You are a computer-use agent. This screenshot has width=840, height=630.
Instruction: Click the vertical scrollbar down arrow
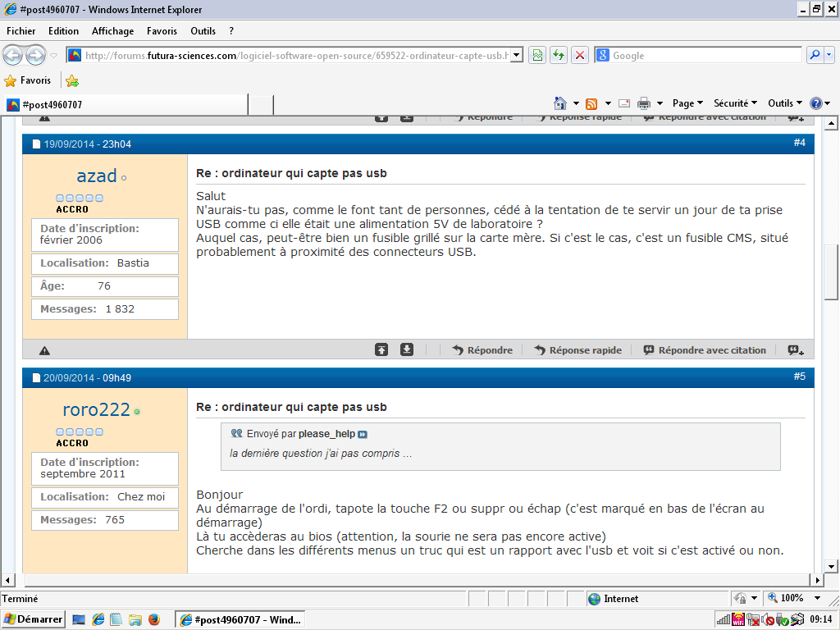pyautogui.click(x=831, y=566)
